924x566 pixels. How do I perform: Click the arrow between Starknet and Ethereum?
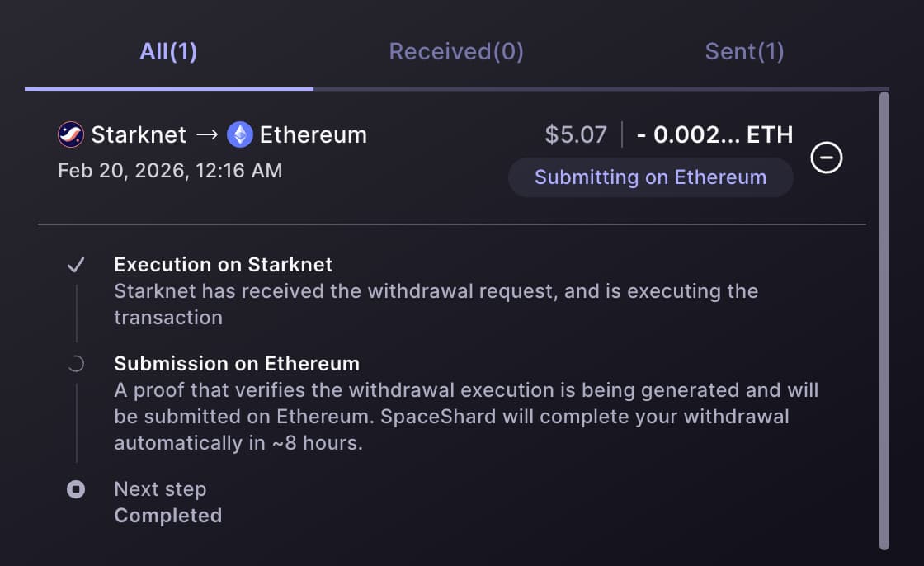(207, 134)
